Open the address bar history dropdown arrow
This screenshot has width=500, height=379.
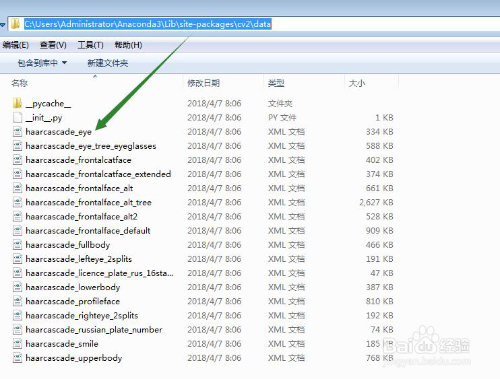[x=3, y=24]
